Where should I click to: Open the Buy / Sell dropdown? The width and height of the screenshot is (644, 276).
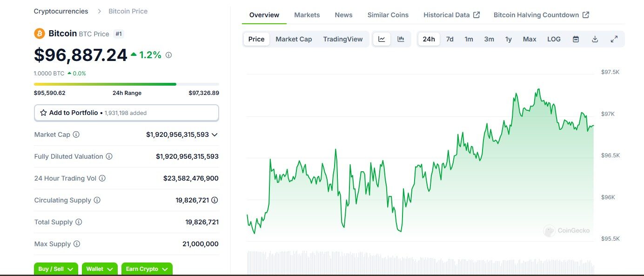(x=56, y=269)
